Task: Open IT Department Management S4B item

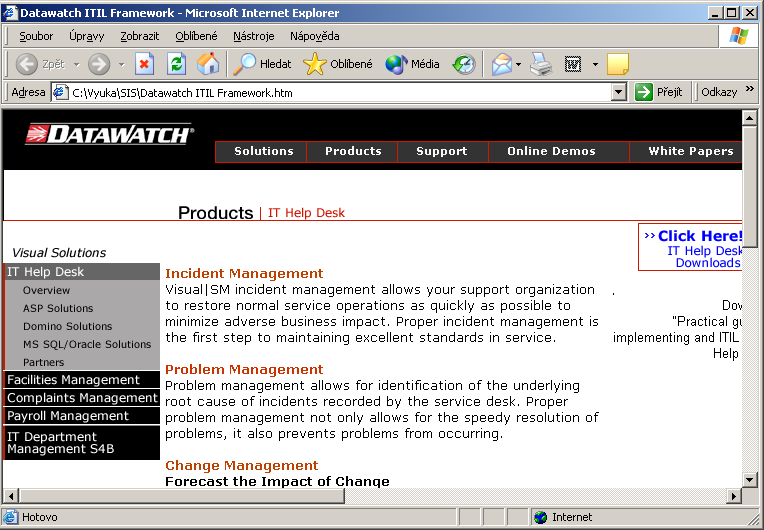Action: (82, 443)
